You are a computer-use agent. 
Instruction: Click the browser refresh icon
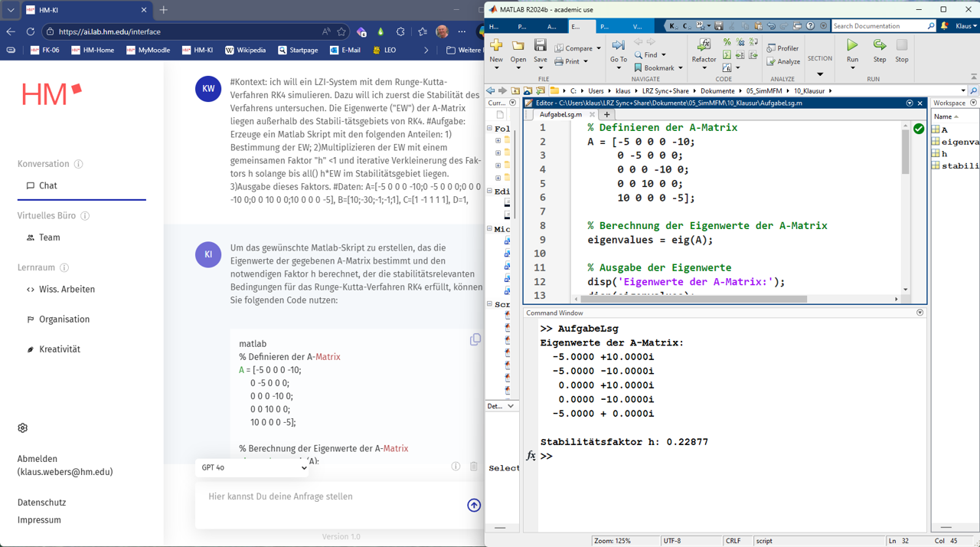pyautogui.click(x=31, y=31)
